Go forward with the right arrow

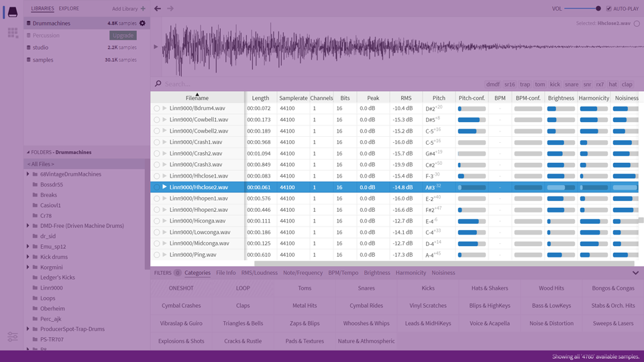pyautogui.click(x=170, y=9)
